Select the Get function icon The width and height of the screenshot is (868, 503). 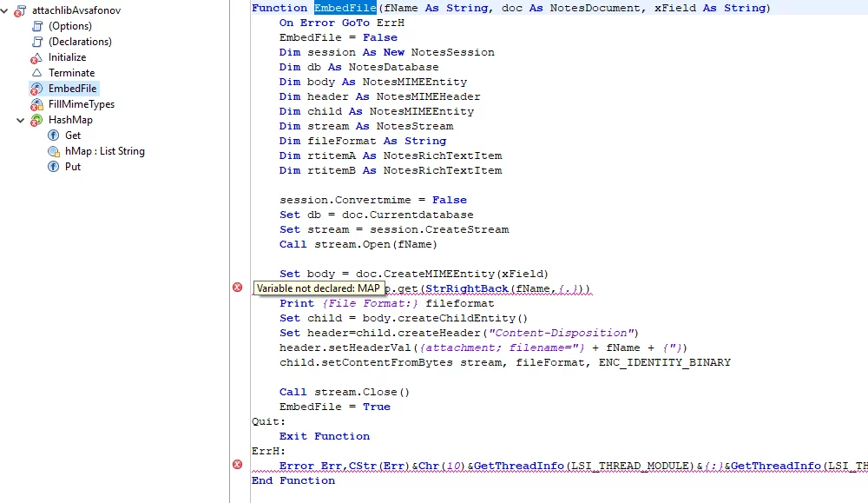pos(52,135)
